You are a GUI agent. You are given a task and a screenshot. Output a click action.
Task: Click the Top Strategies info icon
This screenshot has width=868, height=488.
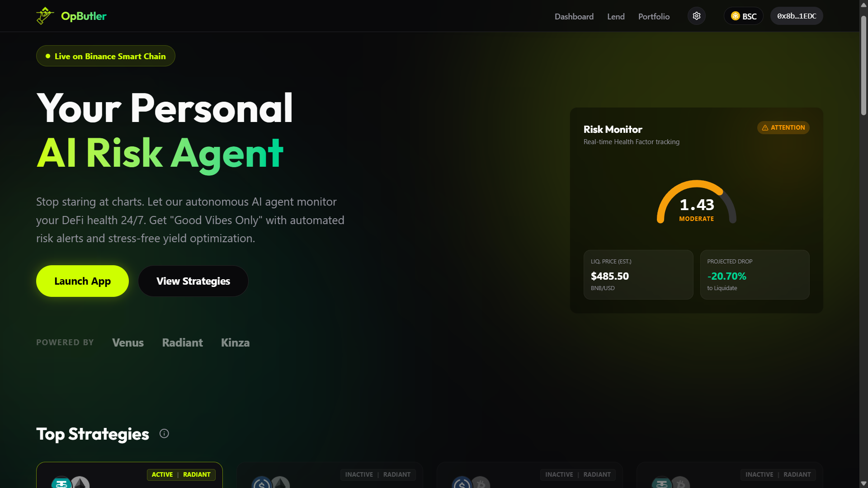[x=164, y=434]
